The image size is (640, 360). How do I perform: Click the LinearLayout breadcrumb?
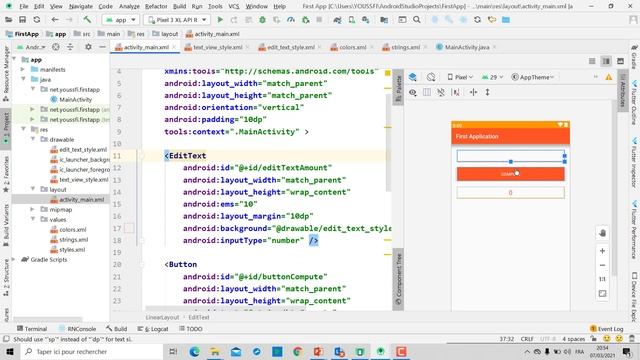(162, 317)
